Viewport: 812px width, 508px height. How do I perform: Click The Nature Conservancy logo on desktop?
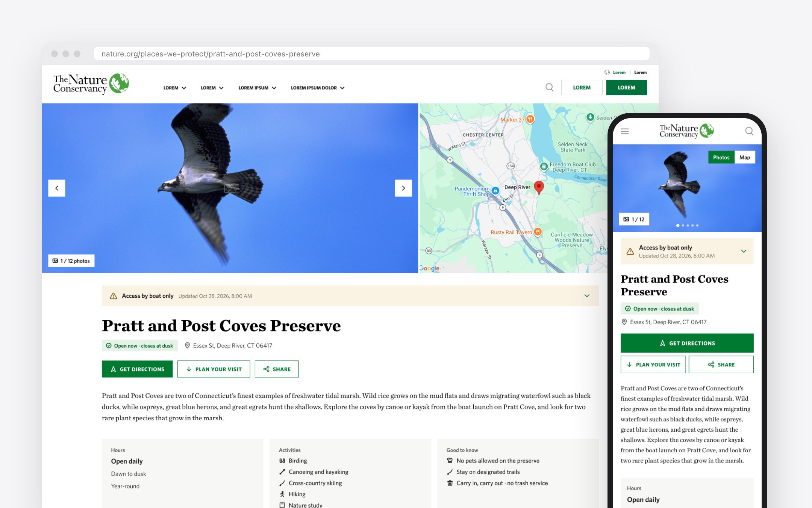(91, 84)
